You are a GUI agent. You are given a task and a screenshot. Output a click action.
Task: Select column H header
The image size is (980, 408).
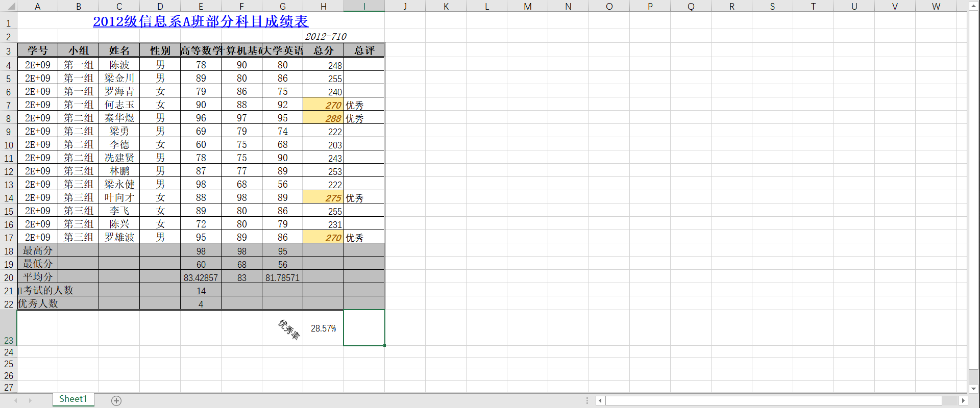(323, 6)
